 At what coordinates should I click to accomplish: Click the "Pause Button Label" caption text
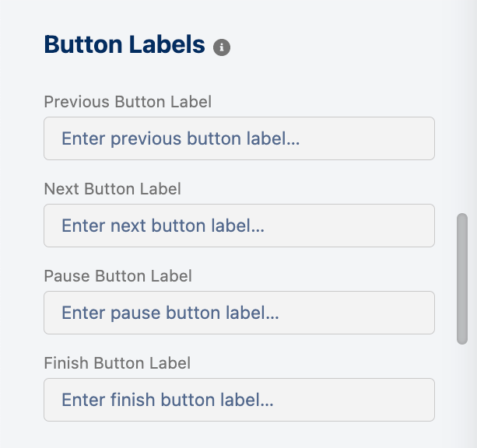(117, 276)
